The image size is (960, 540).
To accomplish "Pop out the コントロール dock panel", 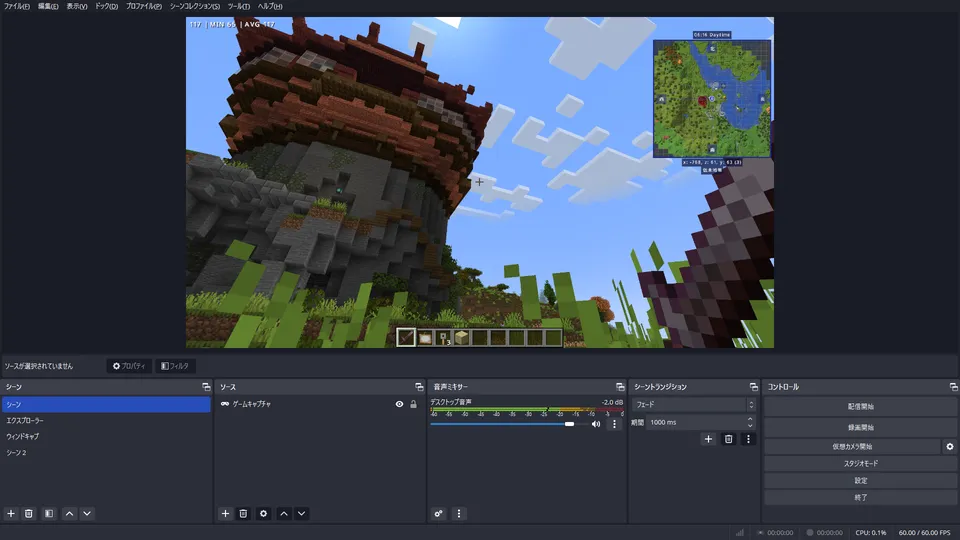I will click(951, 387).
